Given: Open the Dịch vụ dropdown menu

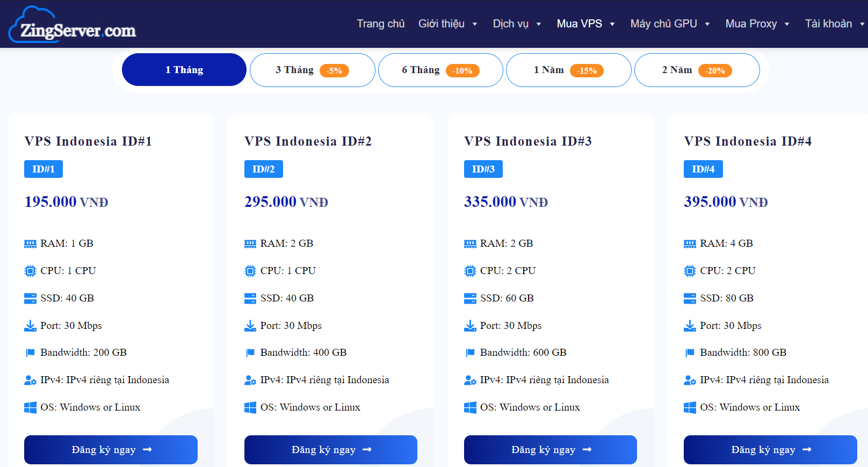Looking at the screenshot, I should (517, 24).
